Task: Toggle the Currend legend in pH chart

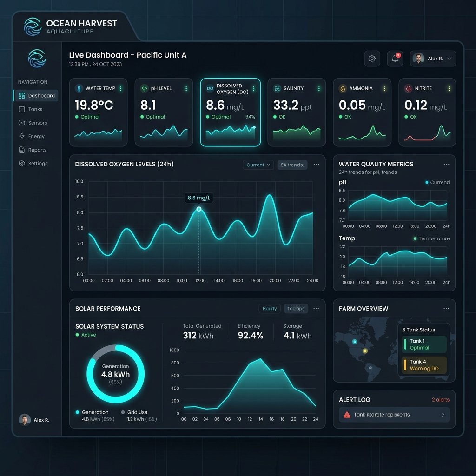Action: point(437,182)
